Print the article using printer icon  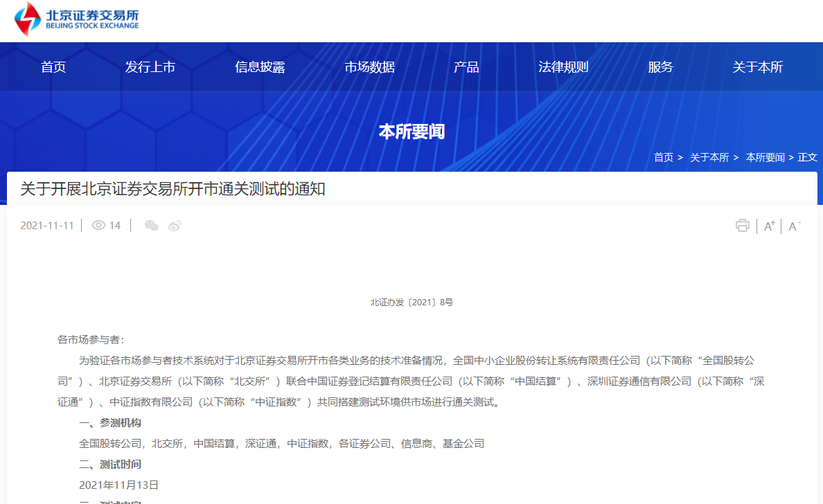coord(742,226)
